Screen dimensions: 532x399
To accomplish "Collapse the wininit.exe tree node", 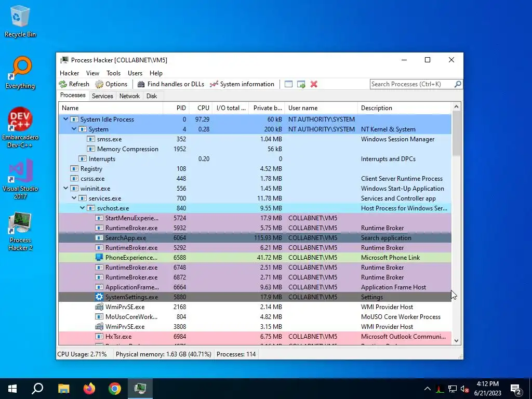I will 66,188.
